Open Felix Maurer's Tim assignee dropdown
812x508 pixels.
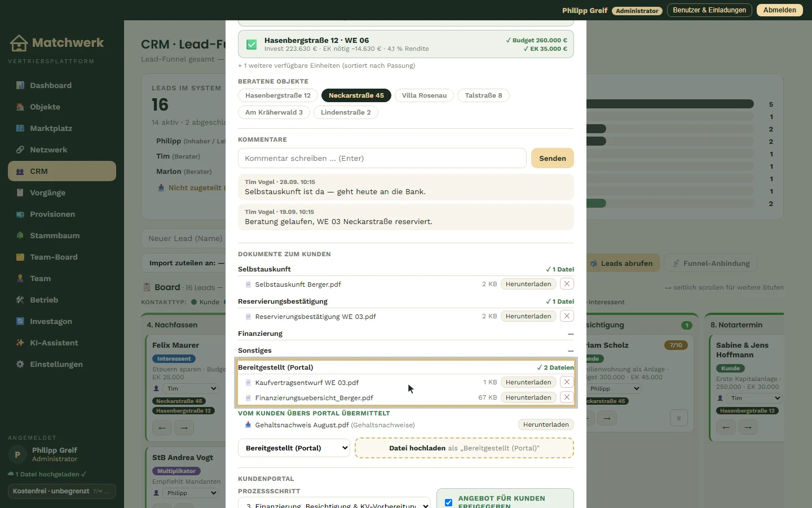[x=191, y=388]
